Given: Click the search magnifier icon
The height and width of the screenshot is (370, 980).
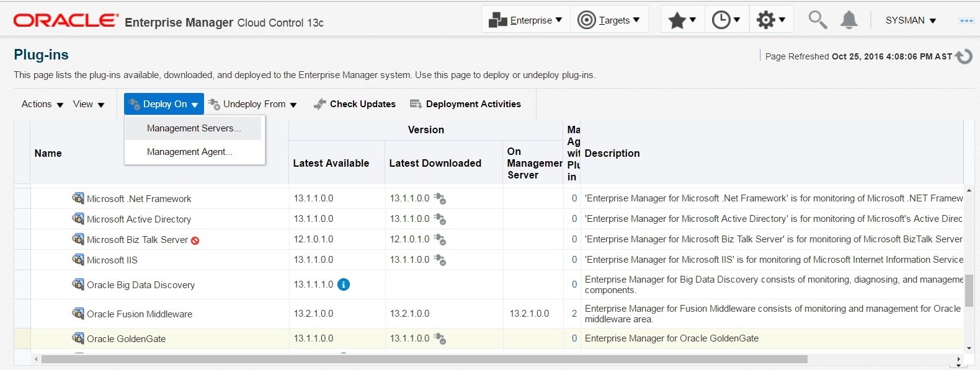Looking at the screenshot, I should click(x=817, y=20).
